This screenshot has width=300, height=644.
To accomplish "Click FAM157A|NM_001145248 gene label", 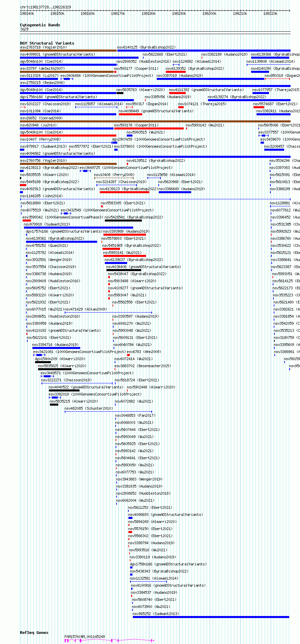I will click(x=85, y=637).
